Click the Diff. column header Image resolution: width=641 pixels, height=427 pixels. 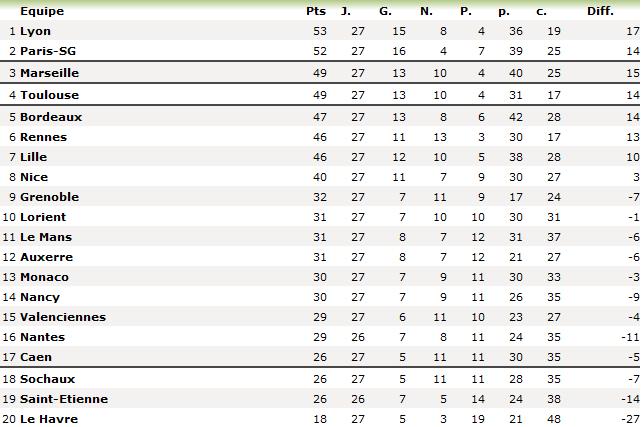(600, 11)
